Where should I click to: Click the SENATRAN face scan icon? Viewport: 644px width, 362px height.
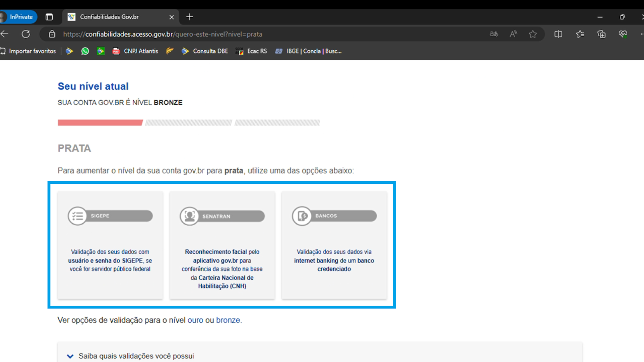[189, 216]
